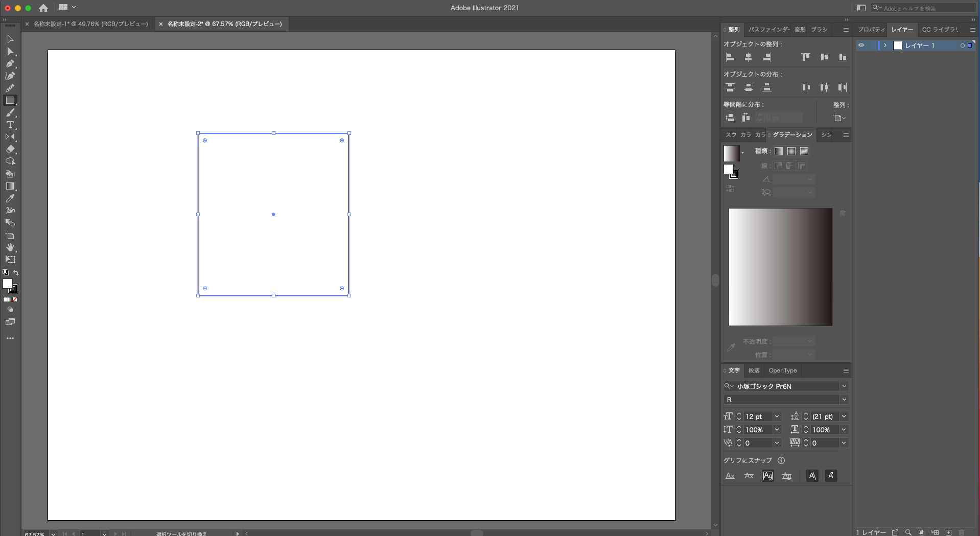Choose linear gradient type
980x536 pixels.
(x=779, y=151)
